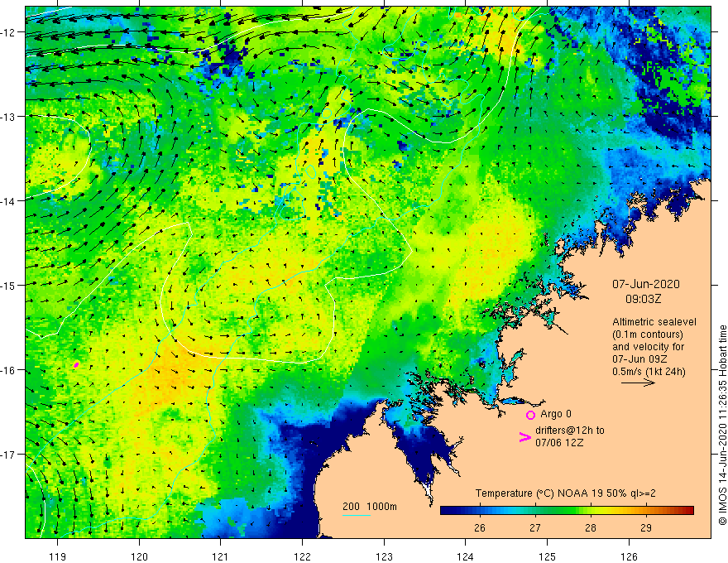The width and height of the screenshot is (728, 563).
Task: Click the 126 longitude axis label
Action: tap(629, 556)
